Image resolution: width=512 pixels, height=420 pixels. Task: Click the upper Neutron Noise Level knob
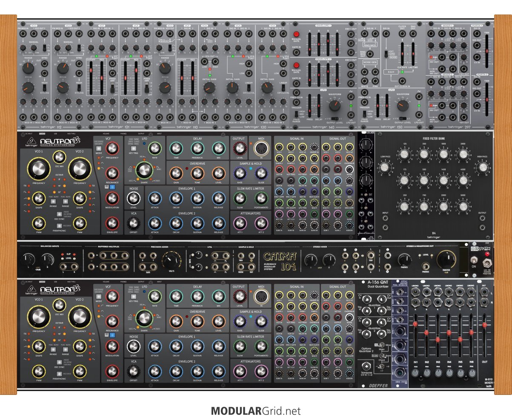pos(134,198)
